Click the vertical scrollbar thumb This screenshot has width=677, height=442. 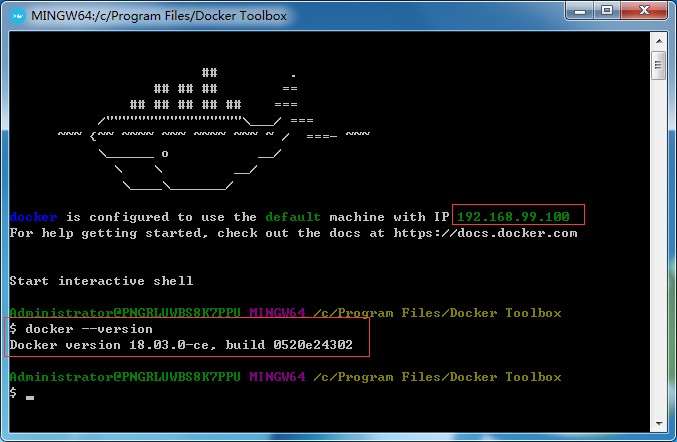pos(659,65)
